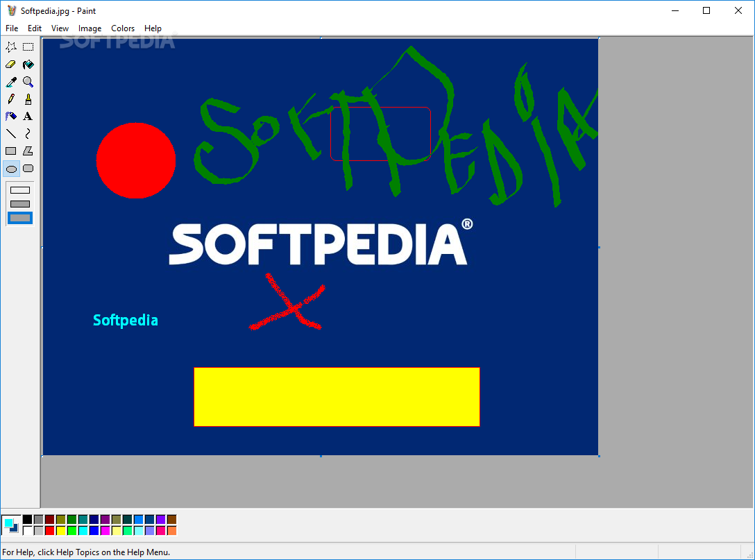
Task: Select the rectangular Select tool
Action: [28, 46]
